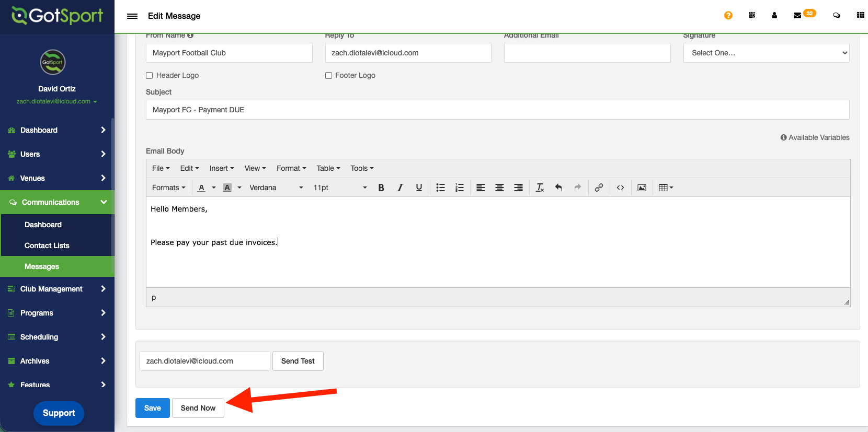Insert a bullet list
Screen dimensions: 868x432
440,188
